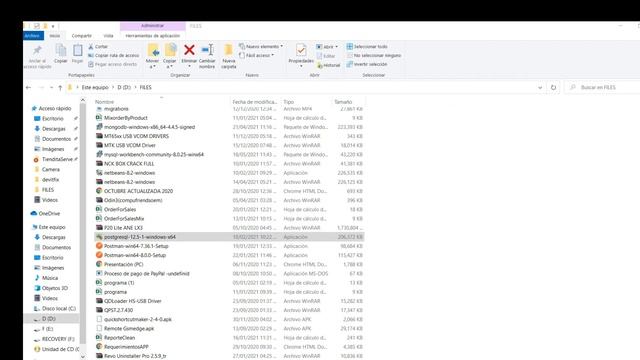Screen dimensions: 640x360
Task: Click No seleccionar ninguno
Action: pyautogui.click(x=373, y=56)
